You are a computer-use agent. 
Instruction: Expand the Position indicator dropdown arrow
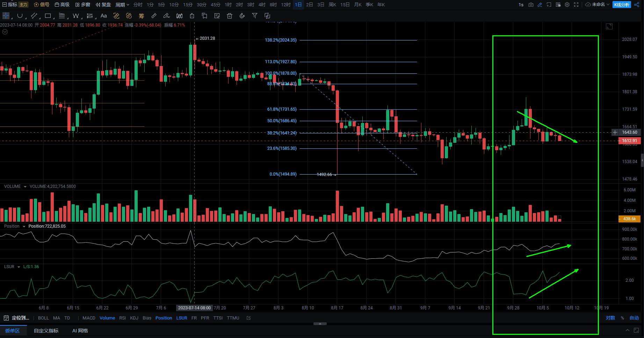pyautogui.click(x=24, y=227)
